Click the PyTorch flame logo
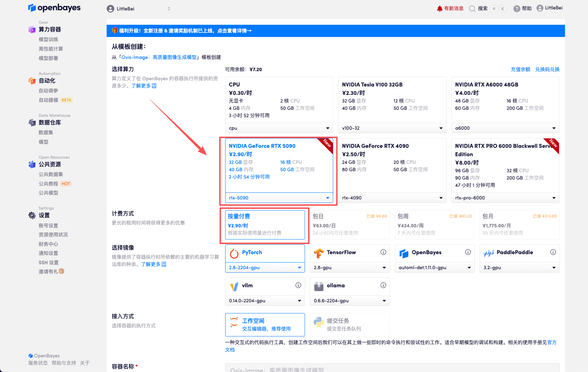The image size is (588, 372). tap(234, 253)
